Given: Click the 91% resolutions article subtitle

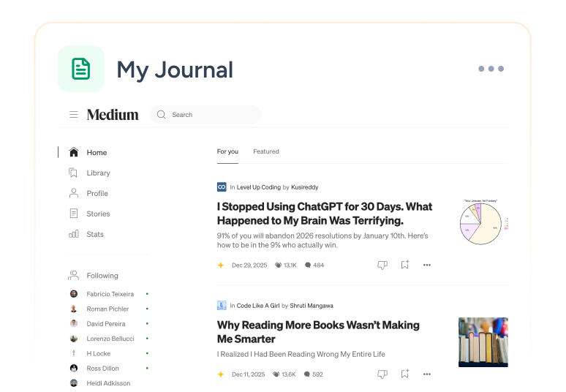Looking at the screenshot, I should coord(322,241).
